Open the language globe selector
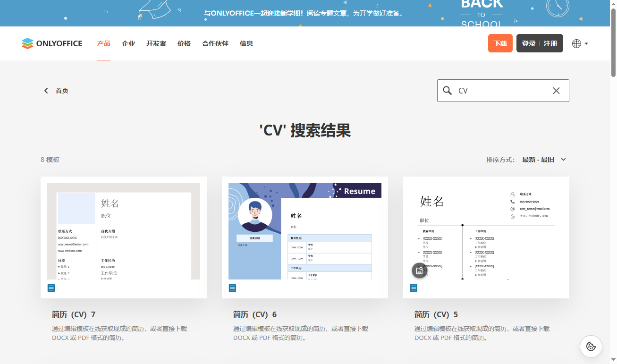The height and width of the screenshot is (364, 617). (580, 43)
